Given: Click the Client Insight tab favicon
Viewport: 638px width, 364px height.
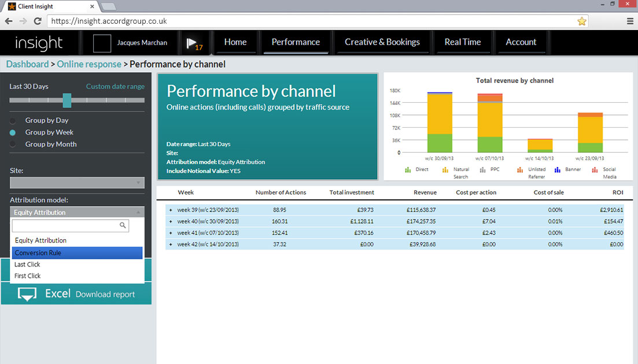Looking at the screenshot, I should coord(12,6).
